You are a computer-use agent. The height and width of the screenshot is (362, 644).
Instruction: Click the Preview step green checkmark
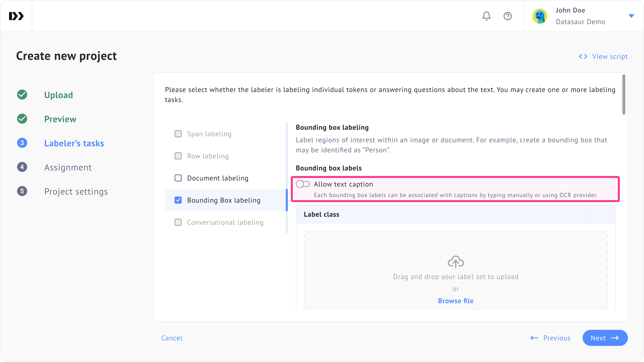tap(22, 119)
